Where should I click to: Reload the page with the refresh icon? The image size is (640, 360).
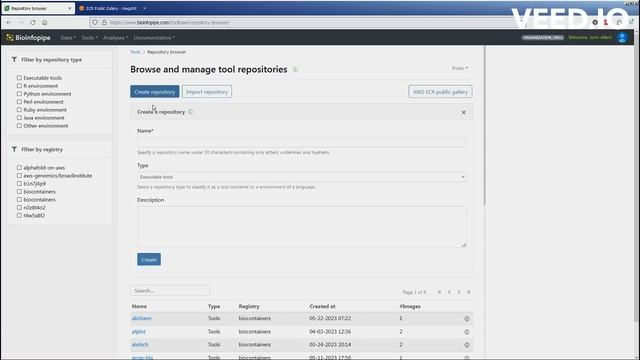coord(33,22)
